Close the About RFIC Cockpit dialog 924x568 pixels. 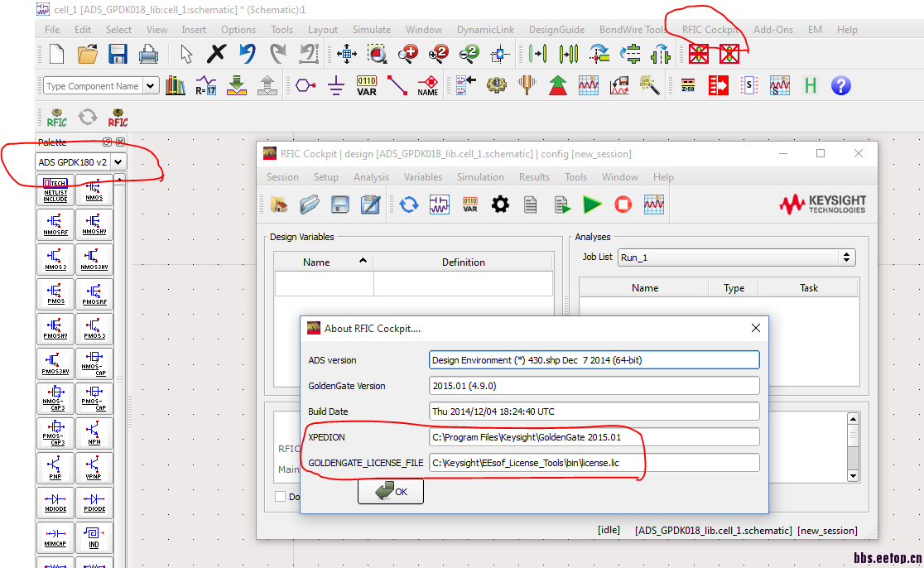click(755, 328)
